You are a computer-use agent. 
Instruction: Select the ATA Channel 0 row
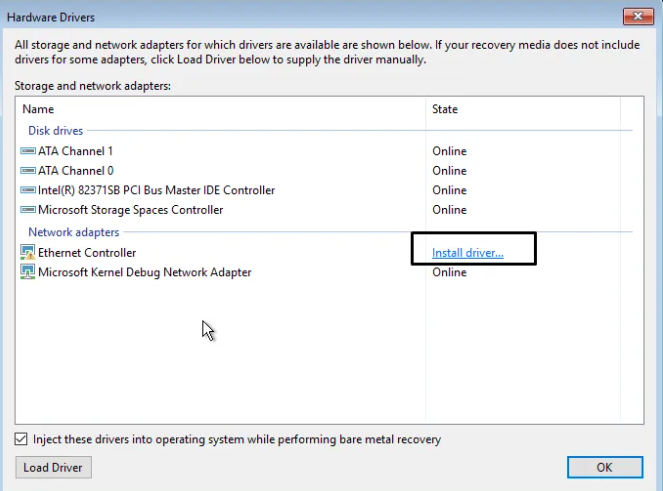point(75,171)
